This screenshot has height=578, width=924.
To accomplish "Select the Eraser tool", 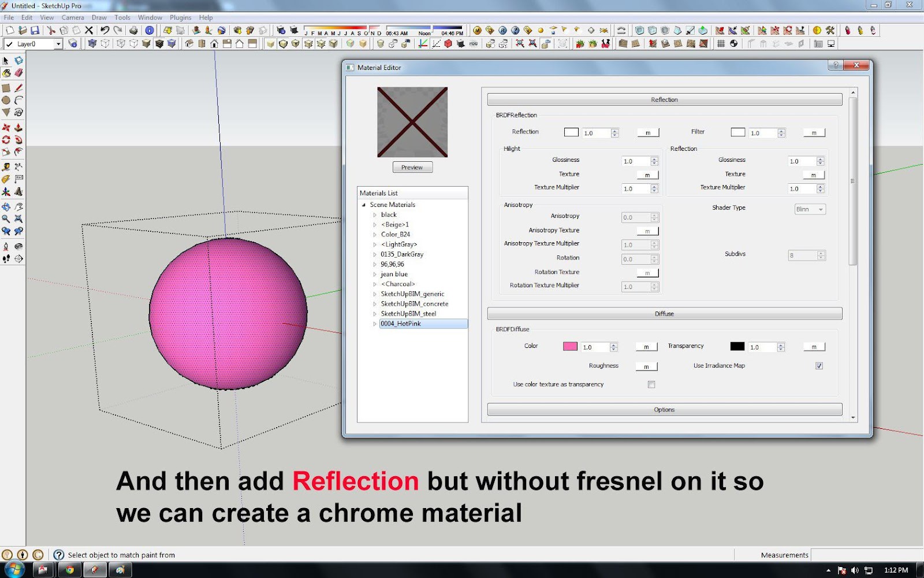I will pos(18,73).
